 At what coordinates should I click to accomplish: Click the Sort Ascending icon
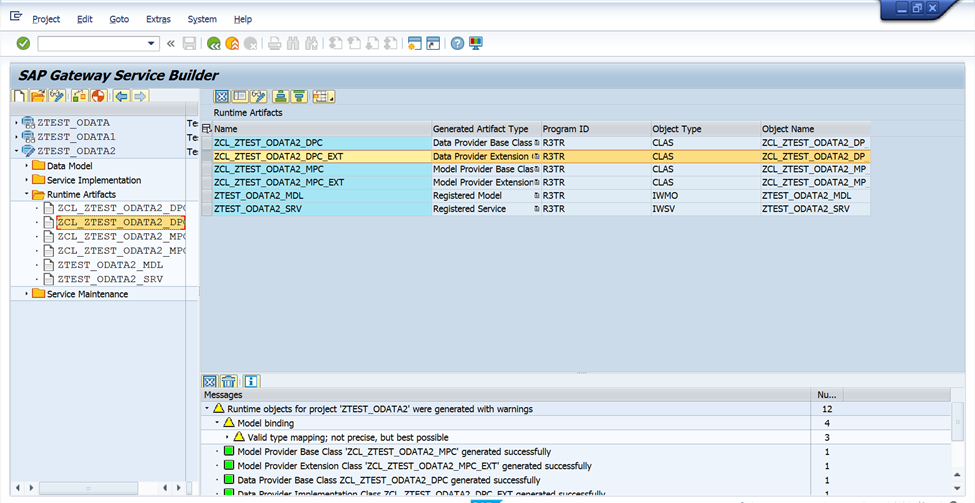[281, 96]
